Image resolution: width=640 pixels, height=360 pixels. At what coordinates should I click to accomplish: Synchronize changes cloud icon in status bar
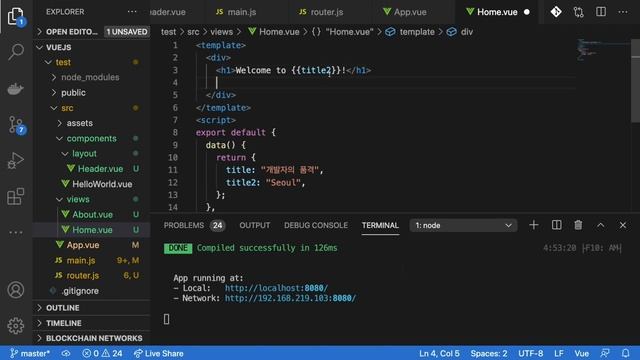[x=66, y=353]
